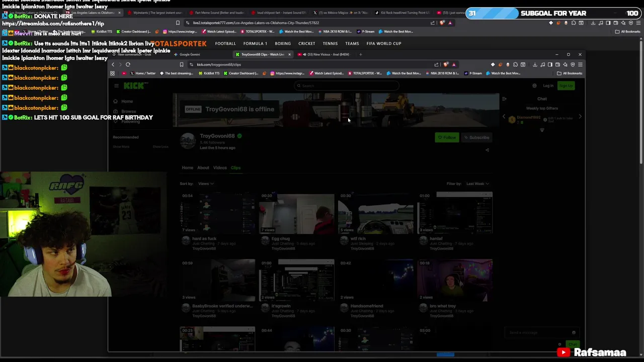Click the Sign Up button on Kick
This screenshot has width=644, height=362.
[x=567, y=86]
